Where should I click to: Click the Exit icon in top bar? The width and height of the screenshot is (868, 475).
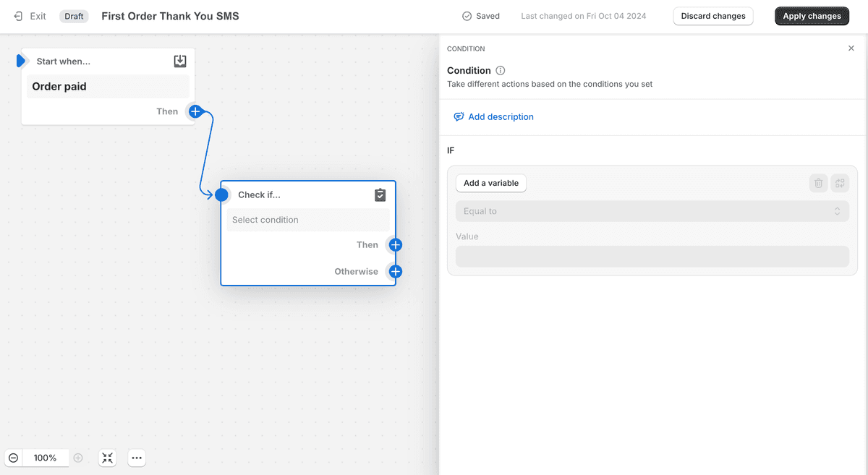point(19,16)
